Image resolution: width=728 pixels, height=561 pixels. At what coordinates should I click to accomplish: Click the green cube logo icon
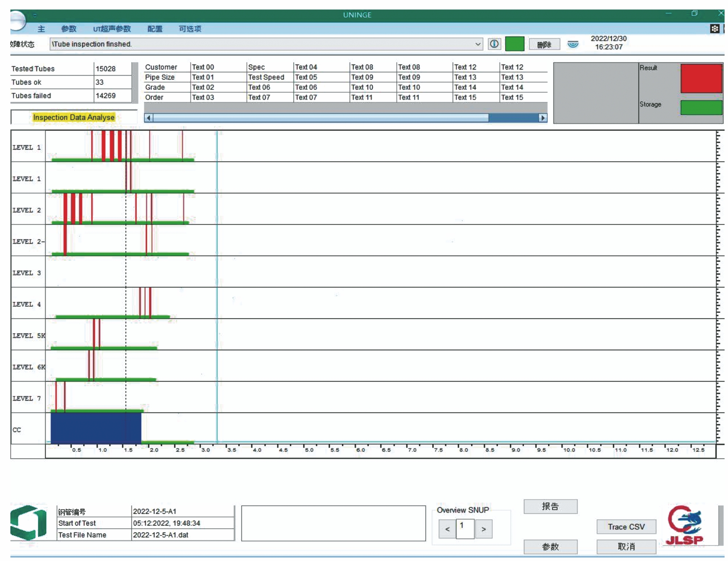pyautogui.click(x=29, y=523)
